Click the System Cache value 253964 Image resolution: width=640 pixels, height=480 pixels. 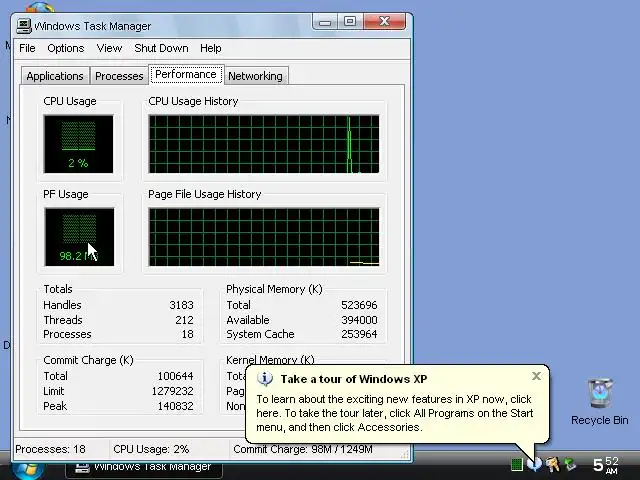click(x=359, y=334)
